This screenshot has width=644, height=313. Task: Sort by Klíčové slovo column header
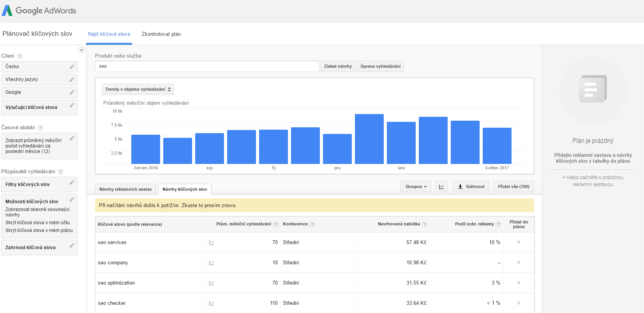click(130, 224)
